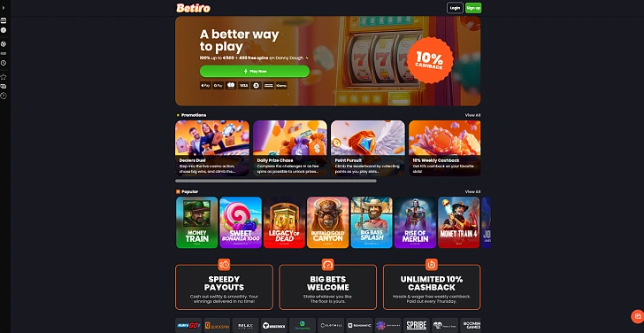Viewport: 644px width, 333px height.
Task: Click the sports ball icon in sidebar
Action: pyautogui.click(x=4, y=44)
